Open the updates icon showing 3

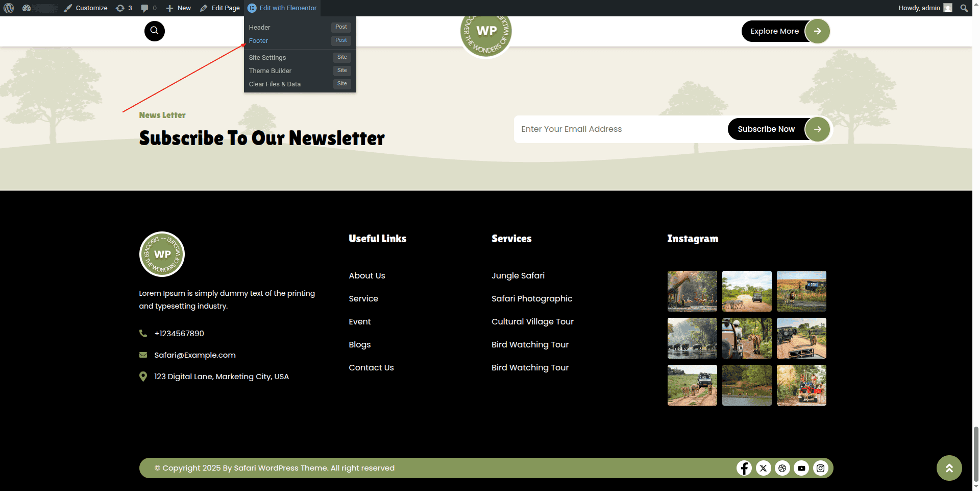124,8
